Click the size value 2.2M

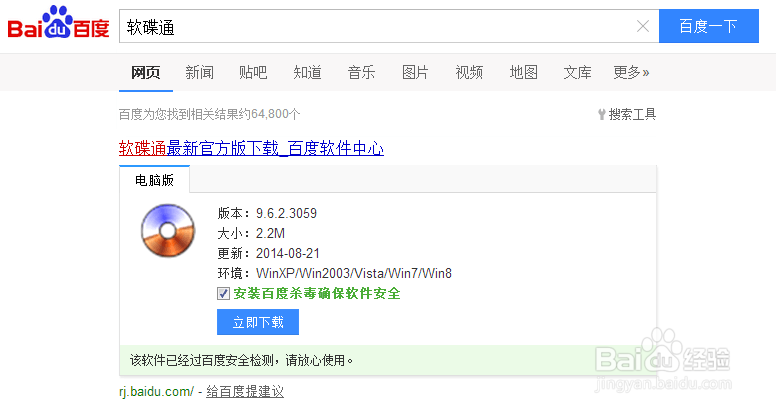coord(270,233)
